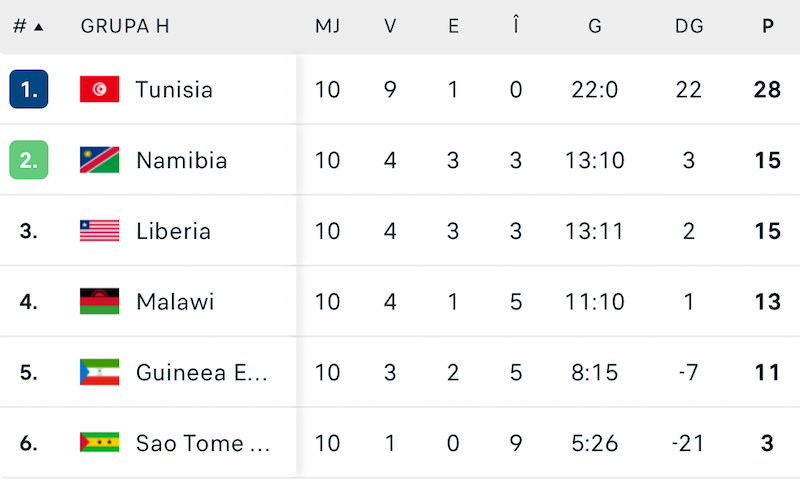Viewport: 800px width, 482px height.
Task: Open the Liberia team page
Action: 173,231
